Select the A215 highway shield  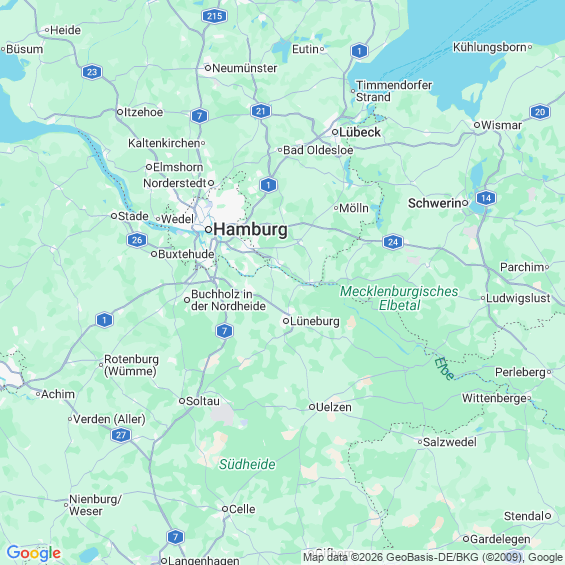(x=214, y=16)
